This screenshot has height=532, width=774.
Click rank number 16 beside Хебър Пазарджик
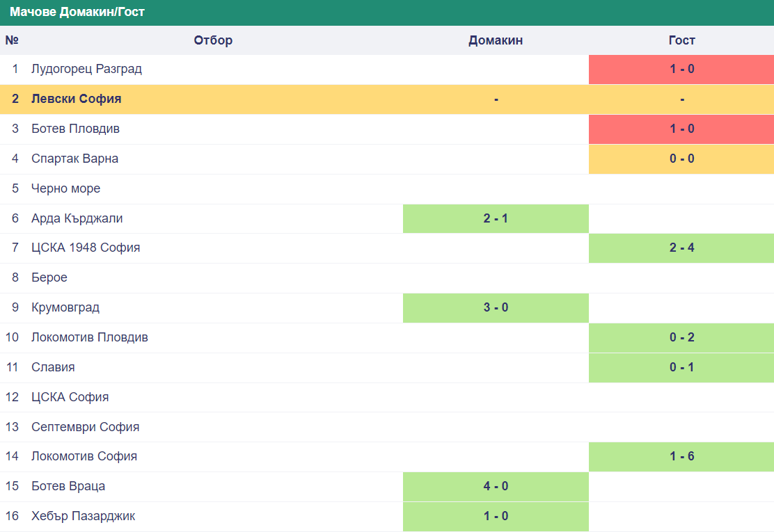pyautogui.click(x=12, y=516)
